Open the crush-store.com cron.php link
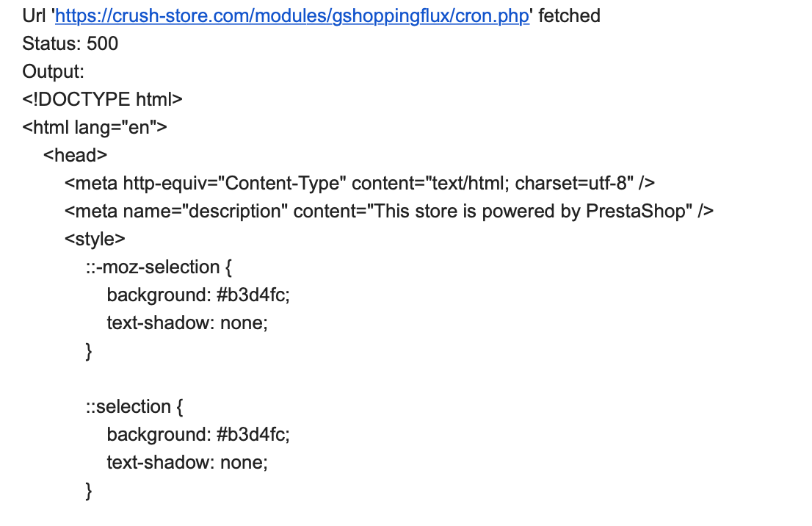Screen dimensions: 812x526 292,16
